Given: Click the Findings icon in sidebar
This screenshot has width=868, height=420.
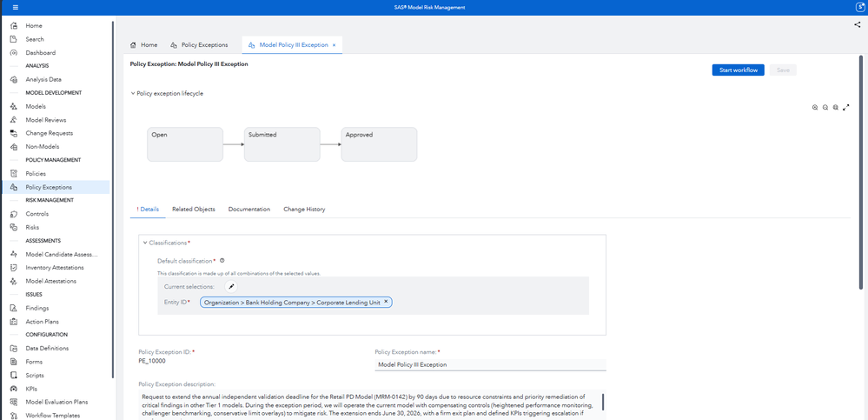Looking at the screenshot, I should point(14,308).
